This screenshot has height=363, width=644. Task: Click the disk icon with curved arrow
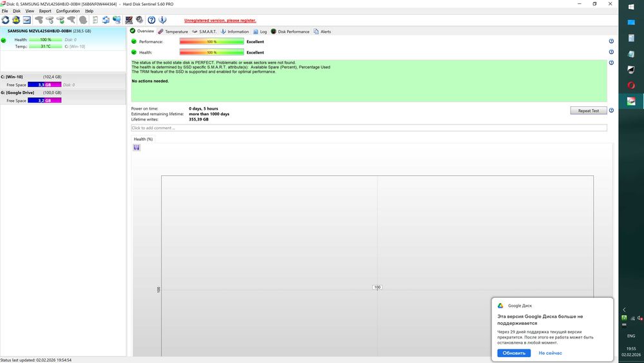pos(50,20)
